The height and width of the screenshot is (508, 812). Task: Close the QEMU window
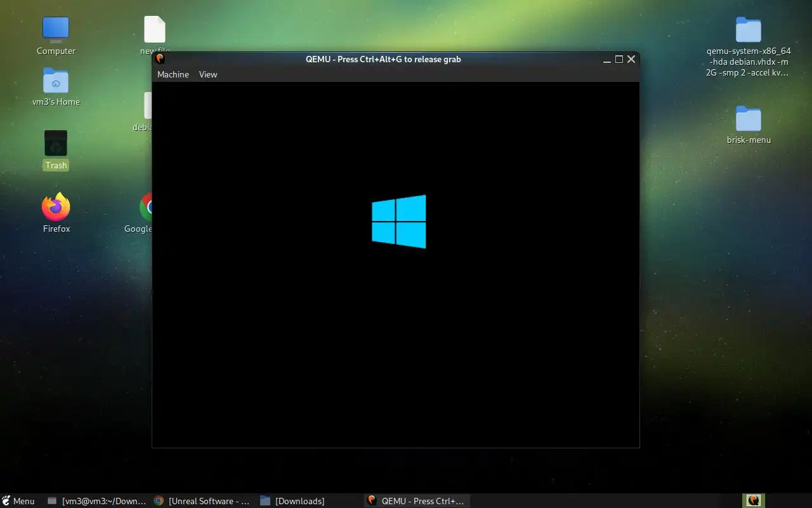[x=631, y=59]
